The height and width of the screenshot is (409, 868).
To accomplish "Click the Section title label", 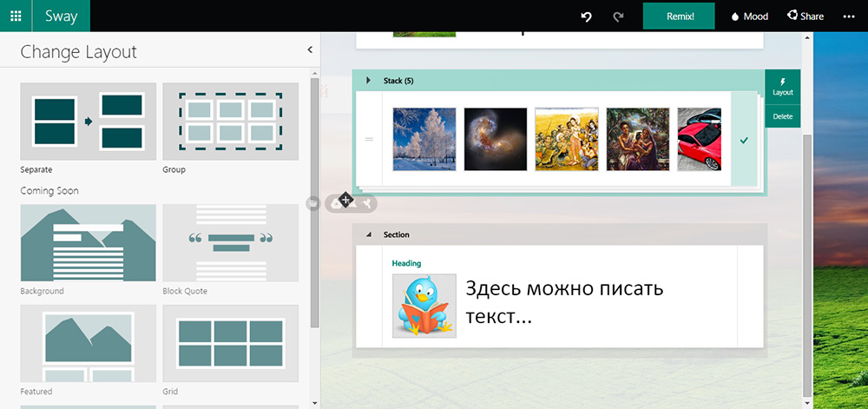I will [397, 234].
